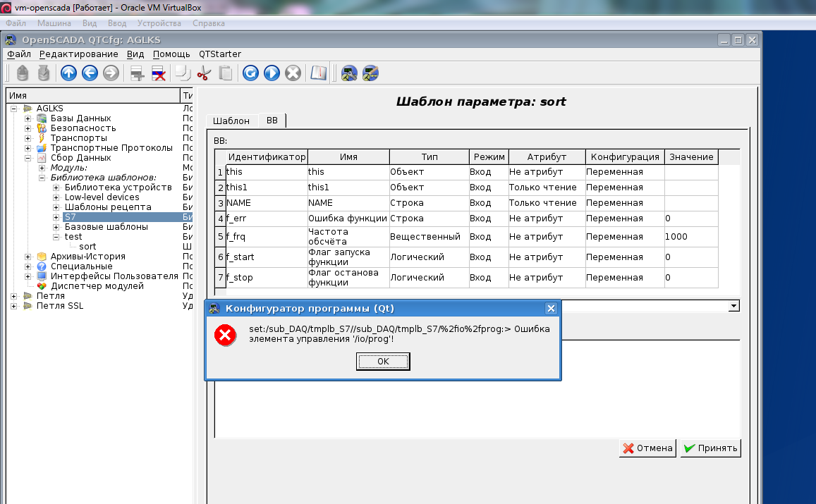Image resolution: width=816 pixels, height=504 pixels.
Task: Expand the Петля SSL tree node
Action: 14,306
